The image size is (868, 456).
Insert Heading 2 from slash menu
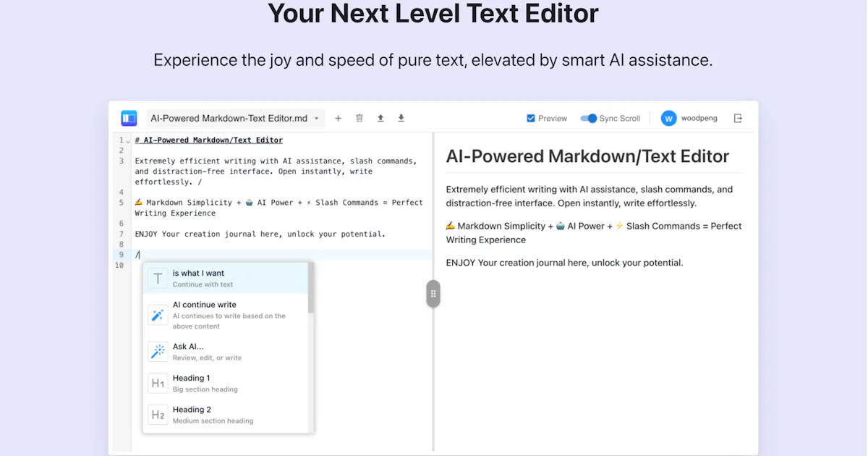226,415
